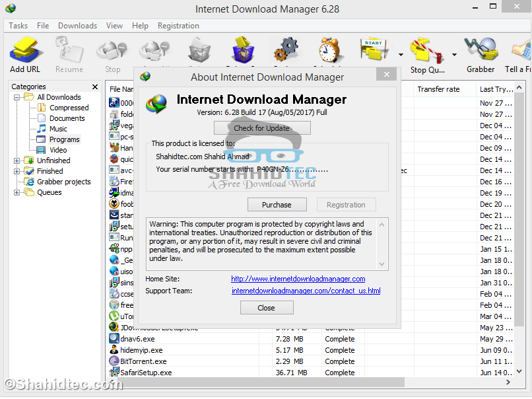The image size is (532, 399).
Task: Click the Last Try column header
Action: 496,89
